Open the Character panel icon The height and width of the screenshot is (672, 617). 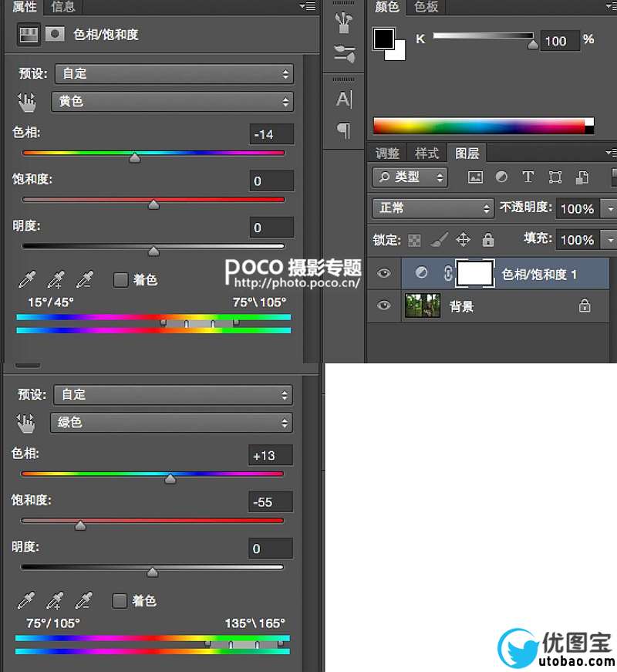[344, 99]
